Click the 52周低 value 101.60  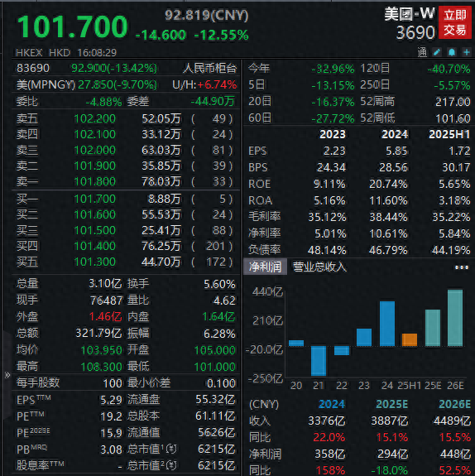(x=453, y=118)
